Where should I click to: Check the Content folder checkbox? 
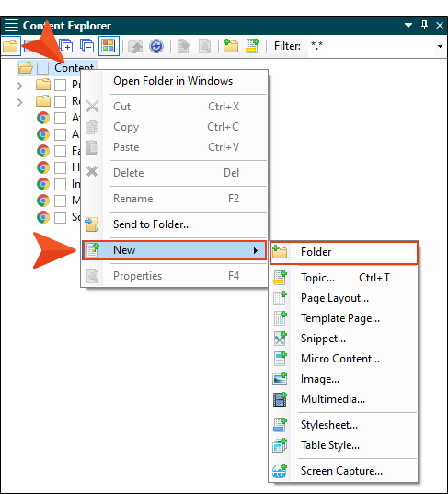pyautogui.click(x=42, y=68)
